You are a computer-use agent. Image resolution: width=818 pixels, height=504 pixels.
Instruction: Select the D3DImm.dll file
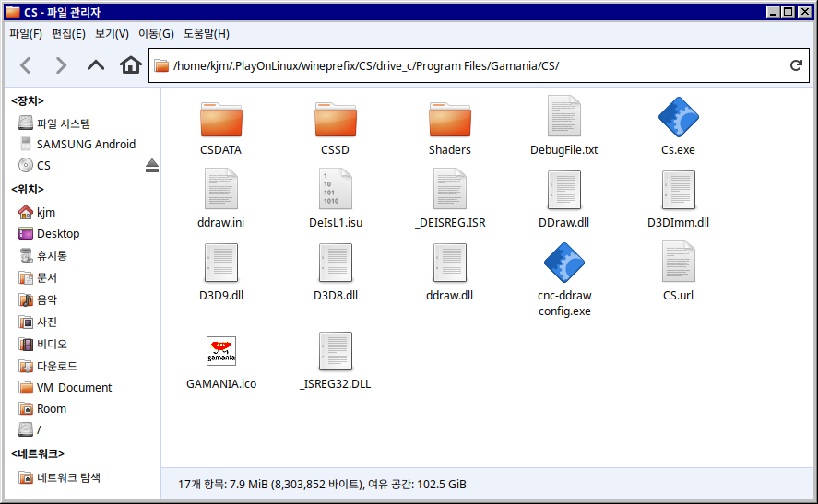point(678,200)
